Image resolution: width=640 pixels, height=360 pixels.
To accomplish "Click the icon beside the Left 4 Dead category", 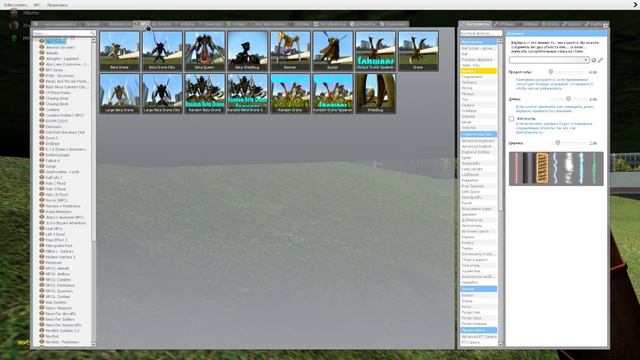I will (42, 234).
